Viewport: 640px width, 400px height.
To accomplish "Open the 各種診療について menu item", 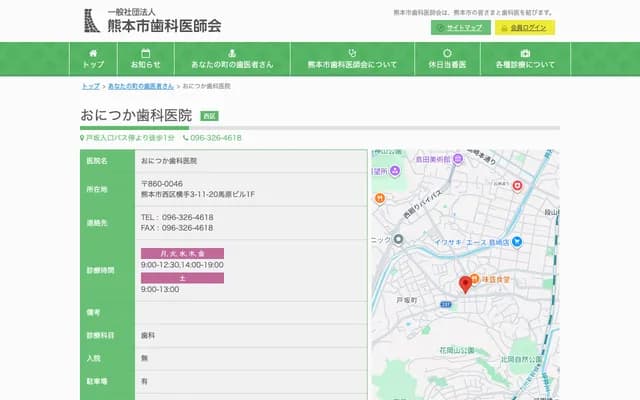I will [x=525, y=58].
